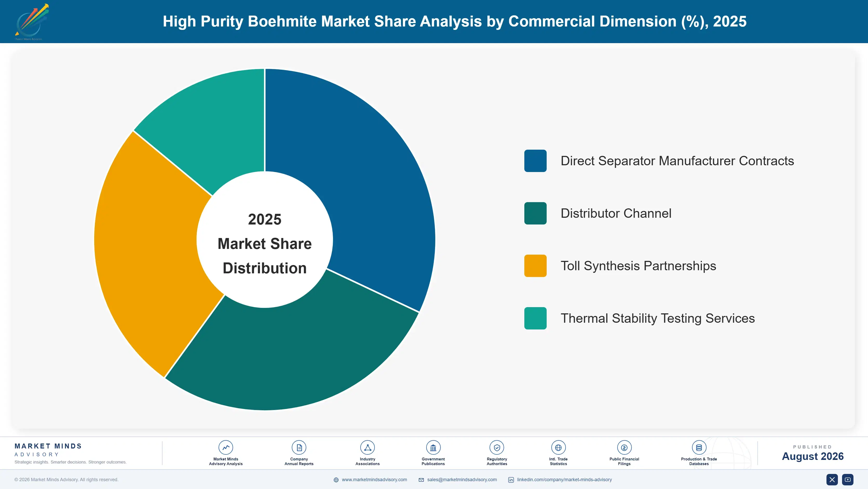
Task: Click the globe icon beside the website URL
Action: (x=336, y=480)
